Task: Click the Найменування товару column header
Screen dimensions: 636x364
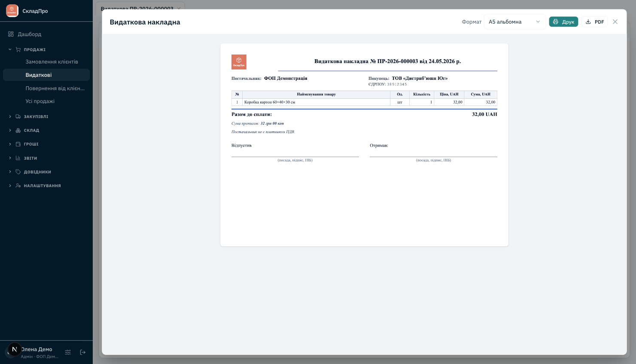Action: (x=316, y=94)
